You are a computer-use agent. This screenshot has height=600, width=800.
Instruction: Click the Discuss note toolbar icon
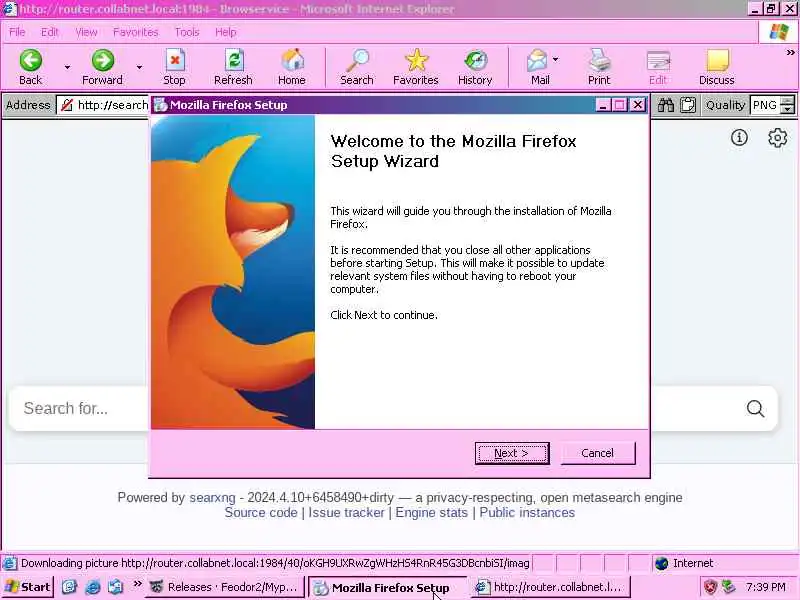pos(717,61)
